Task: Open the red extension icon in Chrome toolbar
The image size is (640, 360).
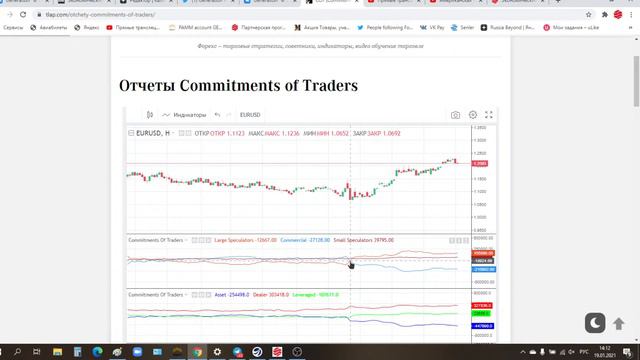Action: [618, 15]
